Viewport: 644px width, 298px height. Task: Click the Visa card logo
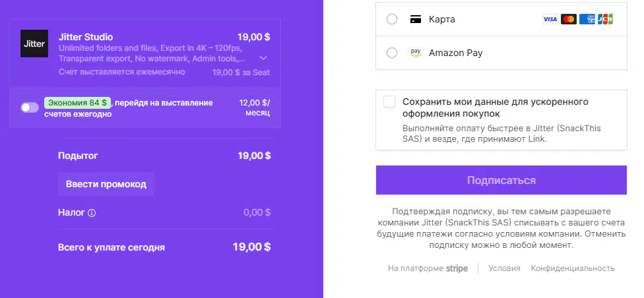pyautogui.click(x=550, y=19)
